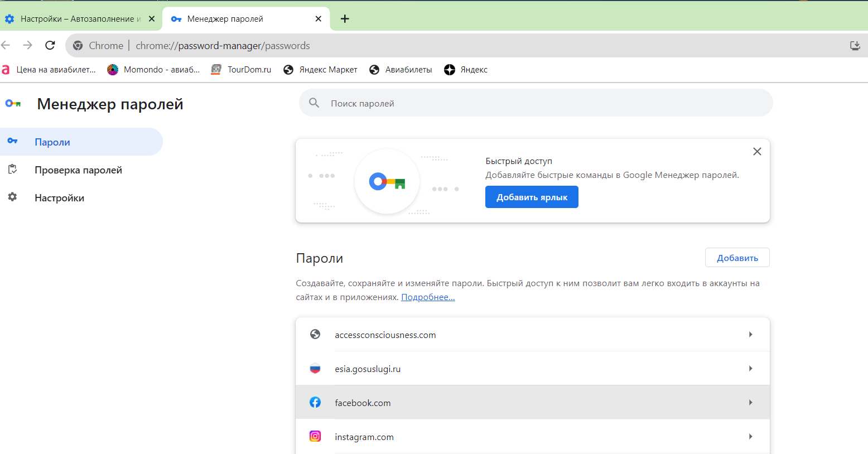Click the Пароли section heading
Viewport: 868px width, 454px height.
tap(320, 258)
